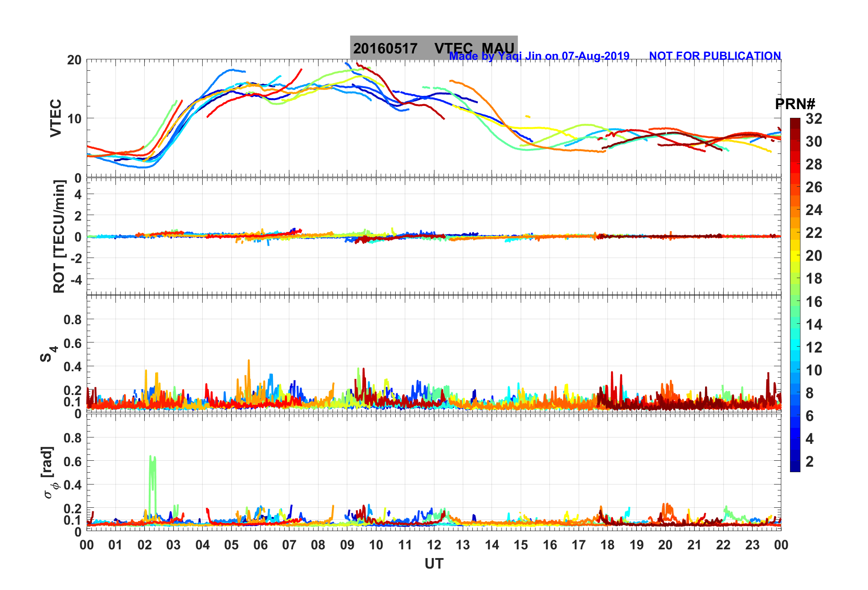Click the x-axis tick label 06
The height and width of the screenshot is (590, 868).
pos(260,545)
